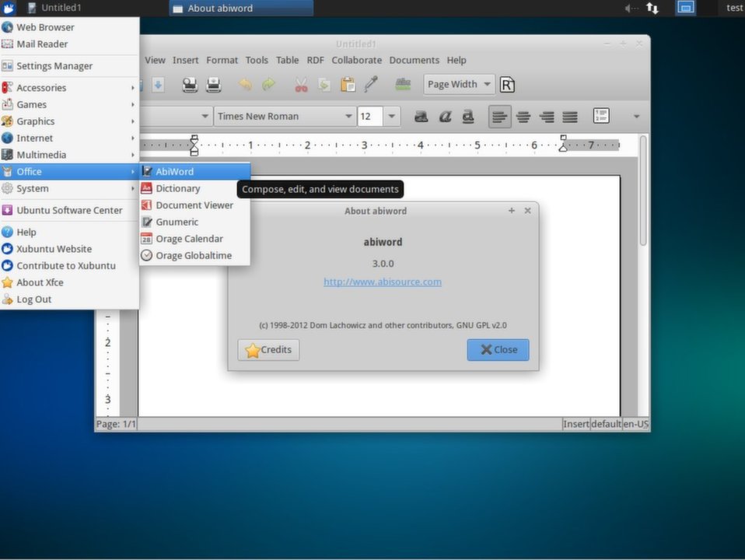Click the Copy icon in the toolbar
The height and width of the screenshot is (560, 745).
click(x=324, y=85)
